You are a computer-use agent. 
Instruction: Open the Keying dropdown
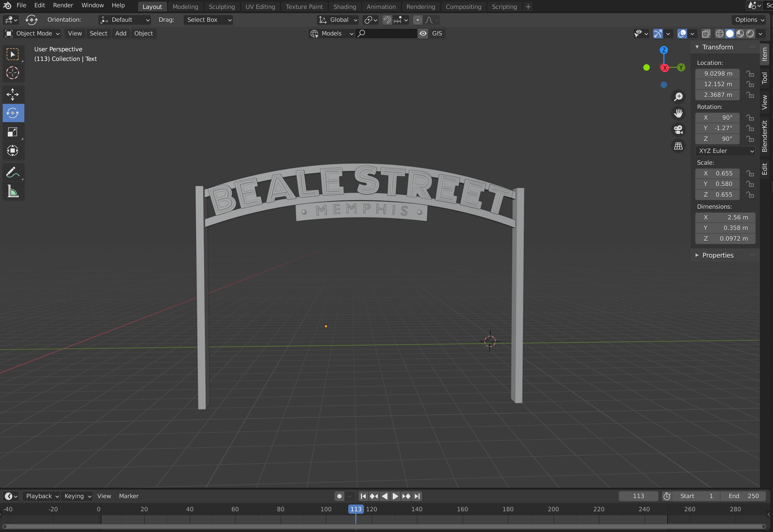point(77,496)
